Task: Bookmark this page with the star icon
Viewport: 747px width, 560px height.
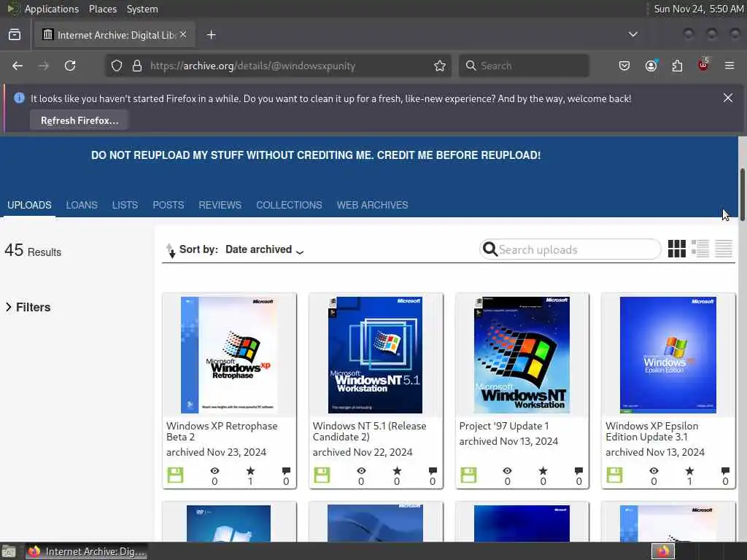Action: [440, 66]
